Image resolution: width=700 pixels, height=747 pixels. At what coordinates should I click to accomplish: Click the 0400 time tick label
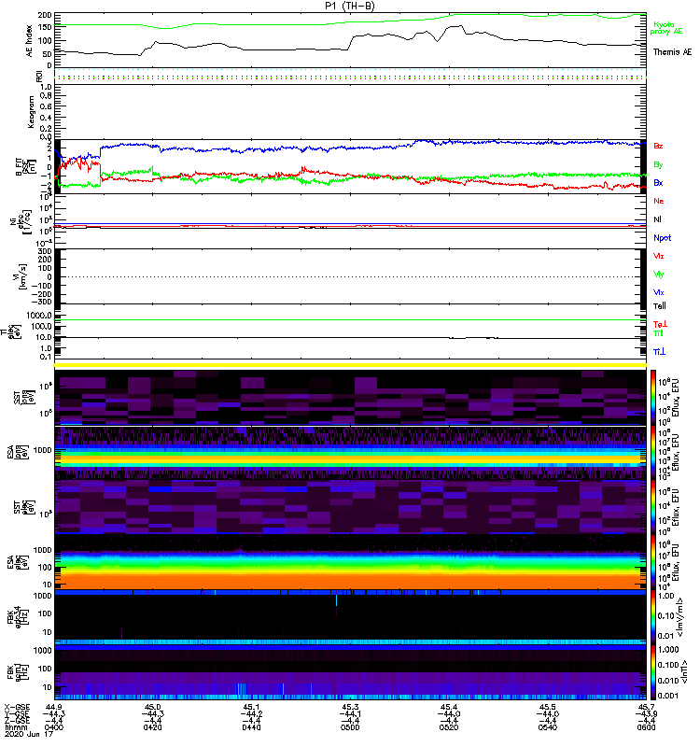54,727
